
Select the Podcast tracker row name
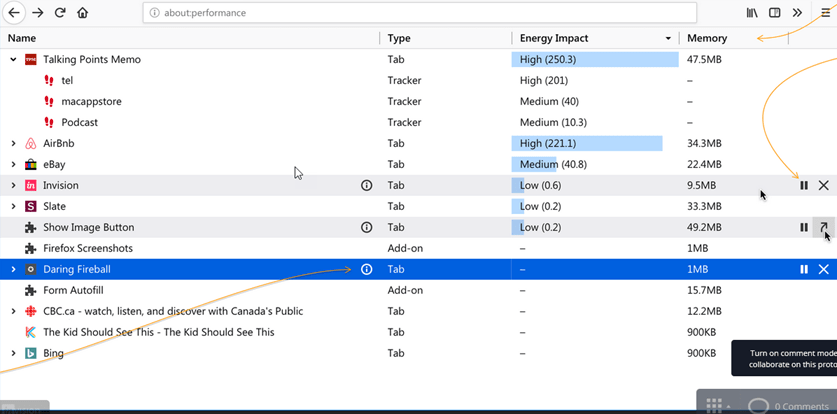coord(80,122)
